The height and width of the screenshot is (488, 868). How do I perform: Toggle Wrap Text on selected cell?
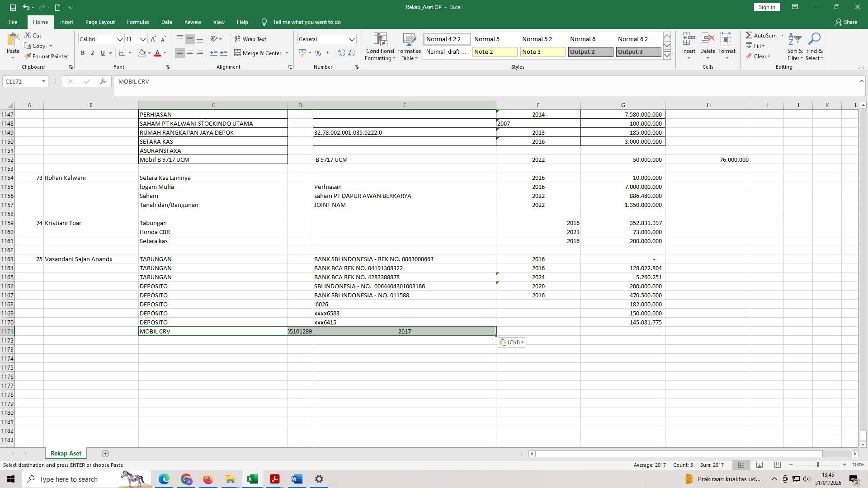coord(251,39)
